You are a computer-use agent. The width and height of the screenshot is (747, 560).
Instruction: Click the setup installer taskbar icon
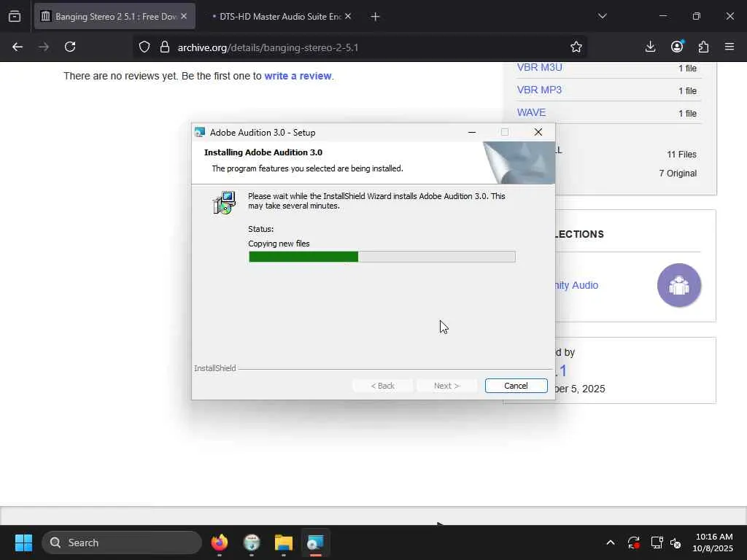[315, 542]
